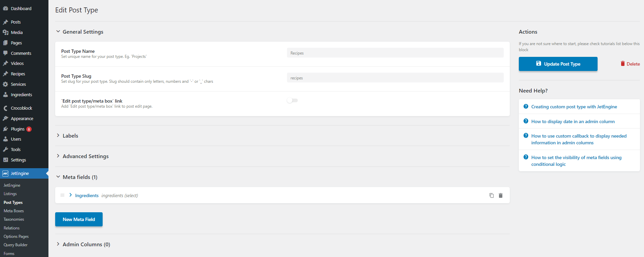This screenshot has height=257, width=644.
Task: Click the Dashboard gauge icon
Action: (x=5, y=8)
